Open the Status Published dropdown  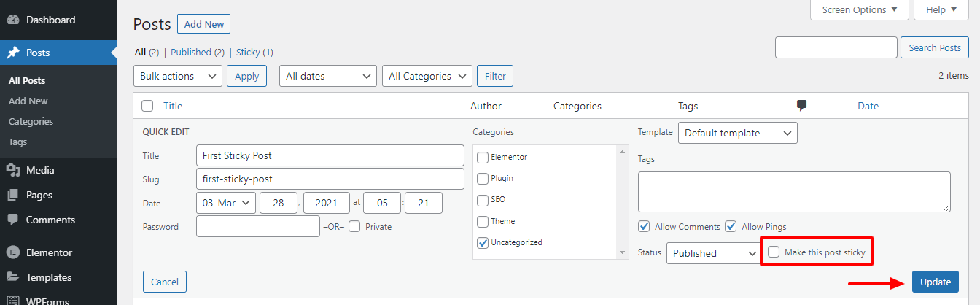713,253
